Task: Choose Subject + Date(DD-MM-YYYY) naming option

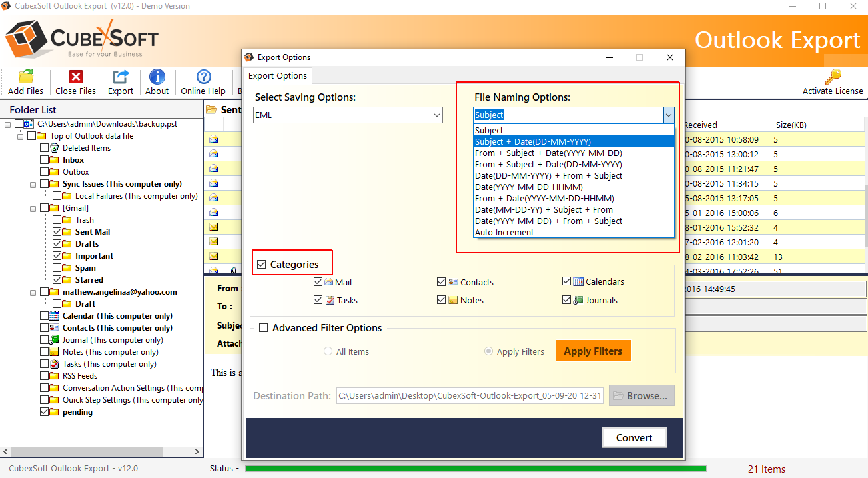Action: point(574,141)
